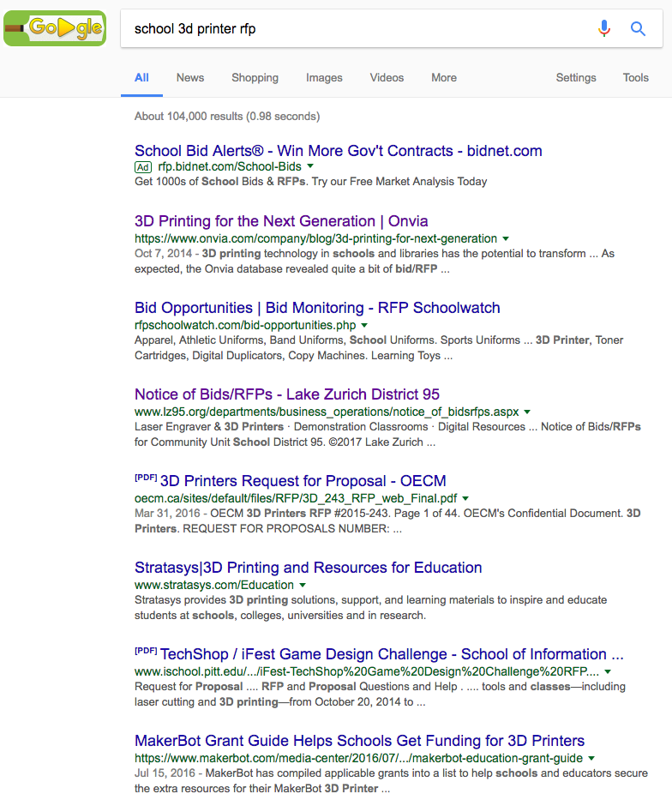Viewport: 672px width, 806px height.
Task: Click the 'Laser Engraver & 3D Printers' snippet
Action: pos(387,435)
